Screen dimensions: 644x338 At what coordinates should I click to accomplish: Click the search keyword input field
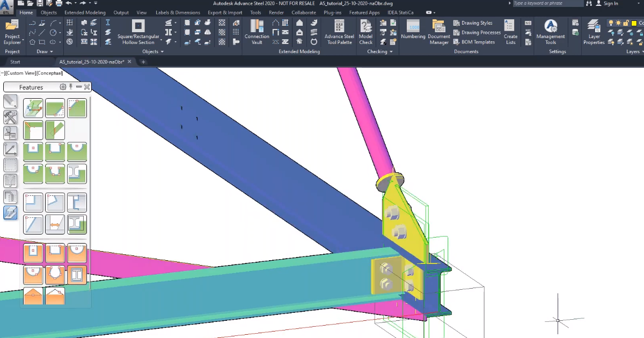coord(547,3)
